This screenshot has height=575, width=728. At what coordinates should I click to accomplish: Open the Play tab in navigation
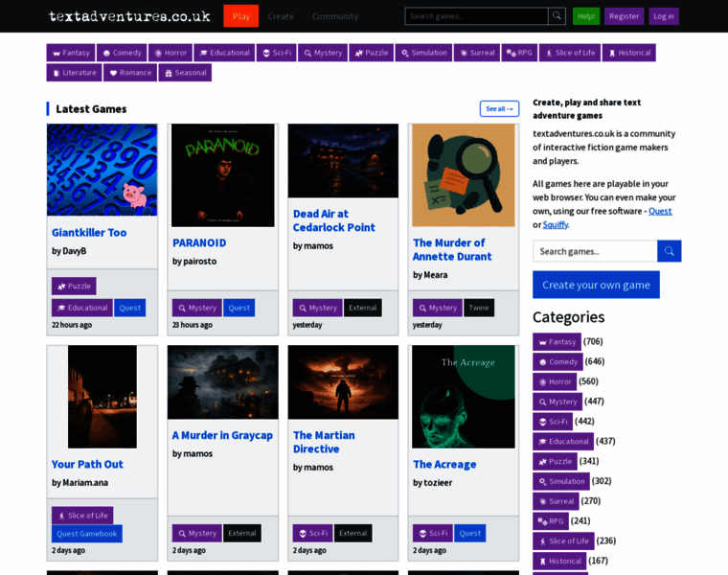point(240,16)
